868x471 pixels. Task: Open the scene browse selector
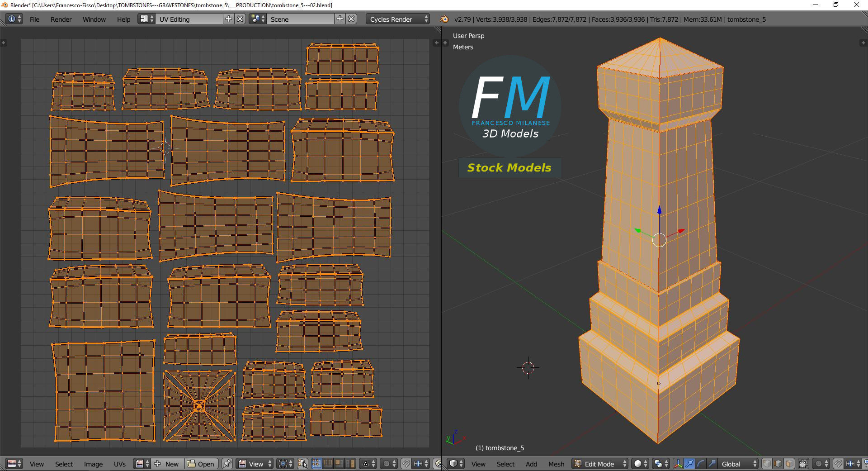[x=258, y=19]
